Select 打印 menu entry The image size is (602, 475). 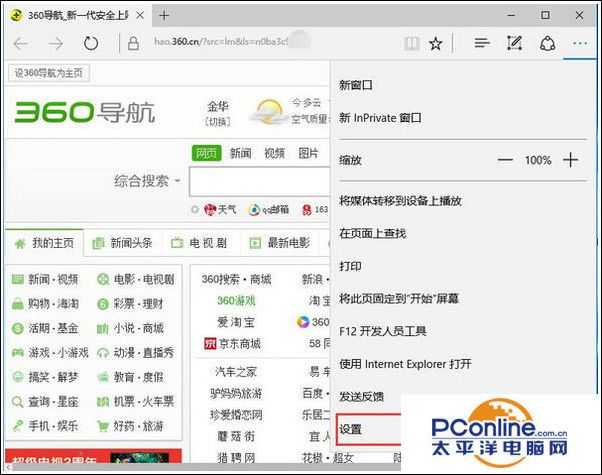(350, 266)
